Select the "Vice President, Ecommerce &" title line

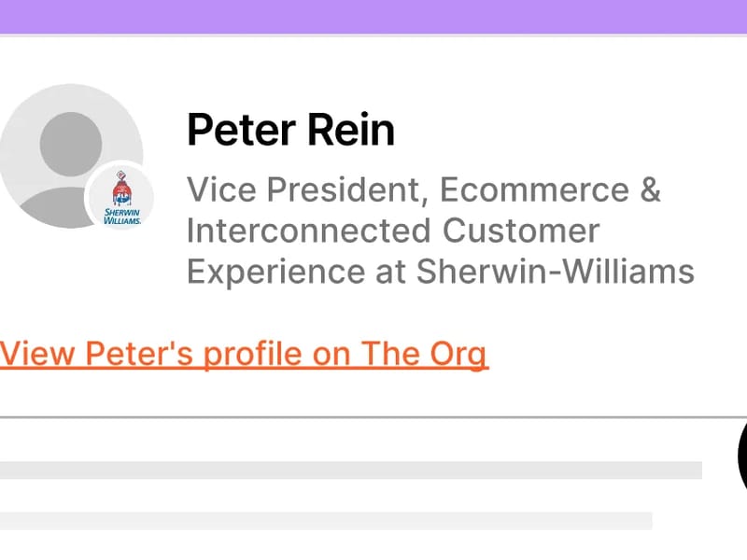423,189
